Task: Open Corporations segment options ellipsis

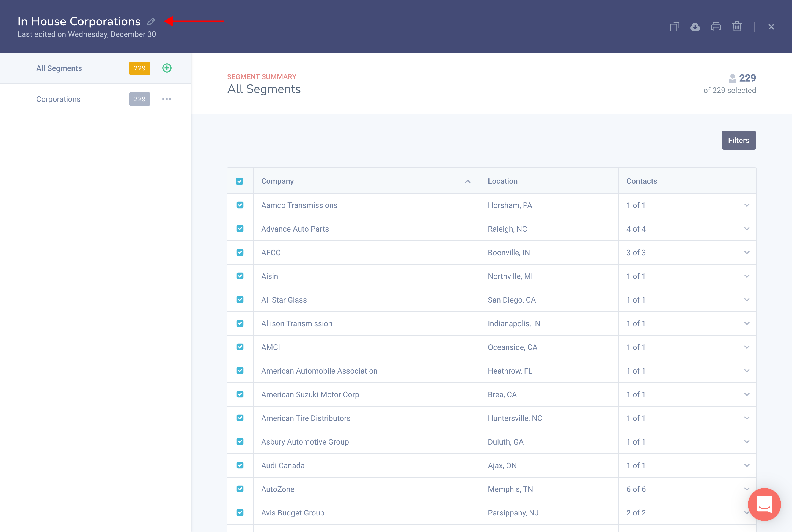Action: pos(167,99)
